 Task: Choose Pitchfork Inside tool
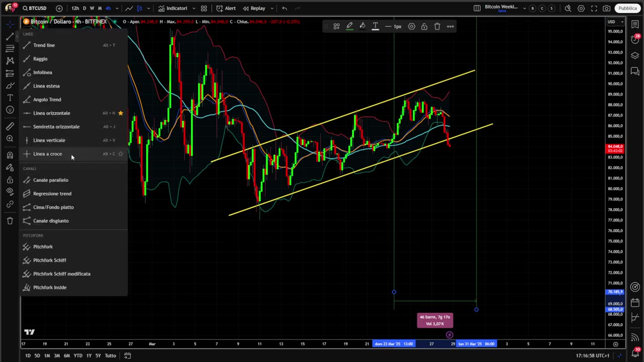pos(74,288)
